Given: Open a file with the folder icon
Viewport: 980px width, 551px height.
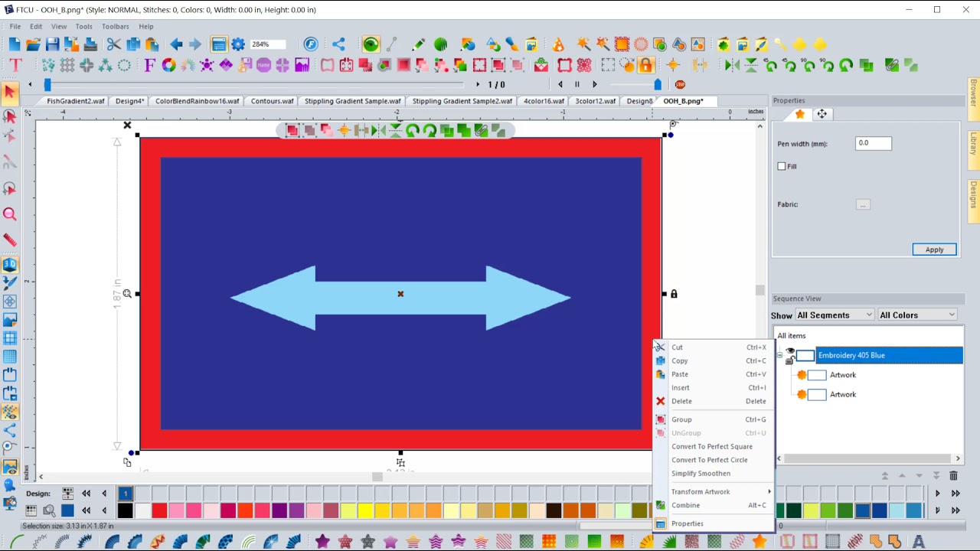Looking at the screenshot, I should pyautogui.click(x=33, y=44).
